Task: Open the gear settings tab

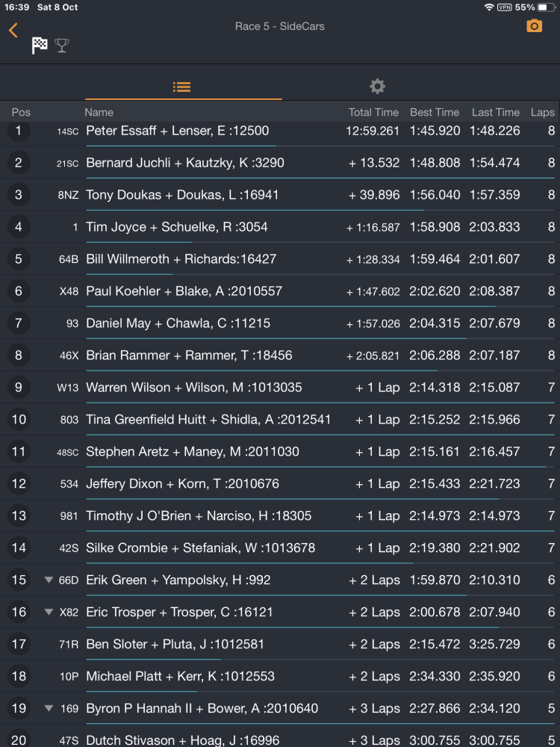Action: point(377,86)
